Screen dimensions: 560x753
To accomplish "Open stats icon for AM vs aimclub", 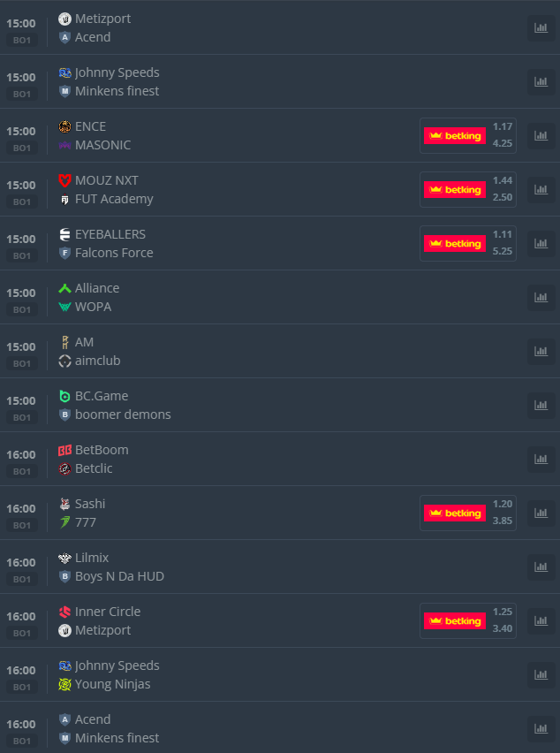I will (541, 351).
